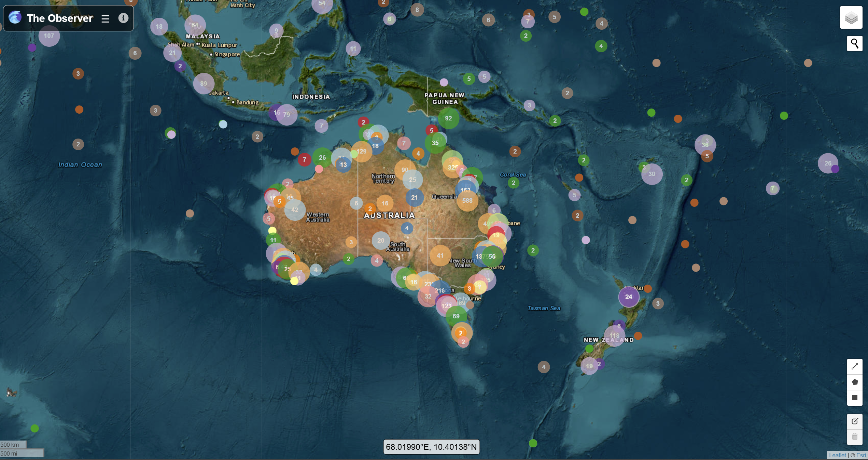The image size is (868, 460).
Task: Select the draw polygon tool
Action: [x=855, y=382]
